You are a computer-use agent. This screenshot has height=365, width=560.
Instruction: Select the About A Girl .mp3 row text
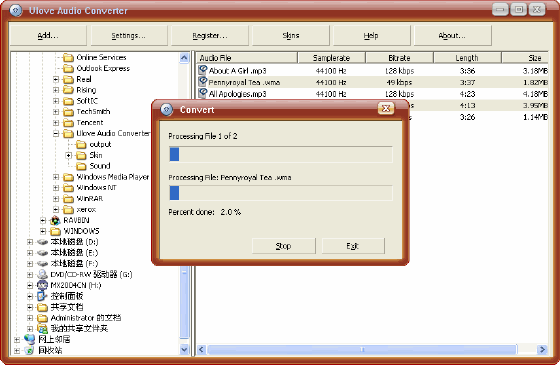238,71
